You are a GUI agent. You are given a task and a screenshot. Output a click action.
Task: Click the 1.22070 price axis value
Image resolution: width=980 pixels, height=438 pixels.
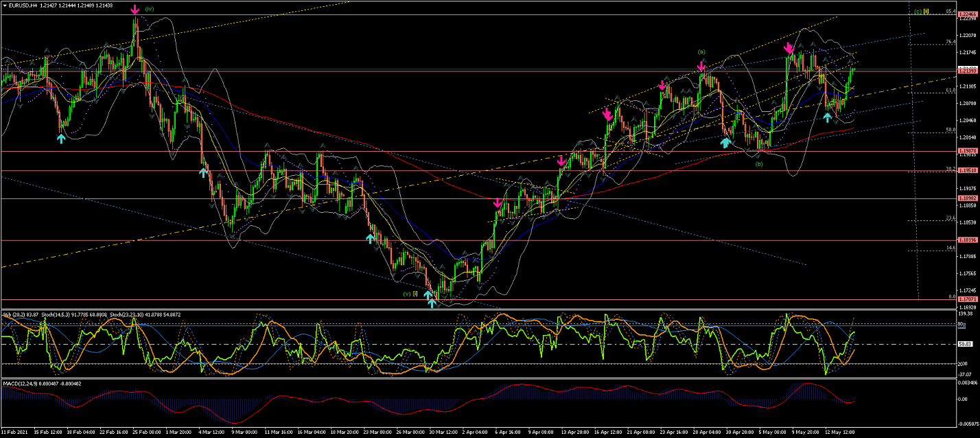pyautogui.click(x=968, y=34)
